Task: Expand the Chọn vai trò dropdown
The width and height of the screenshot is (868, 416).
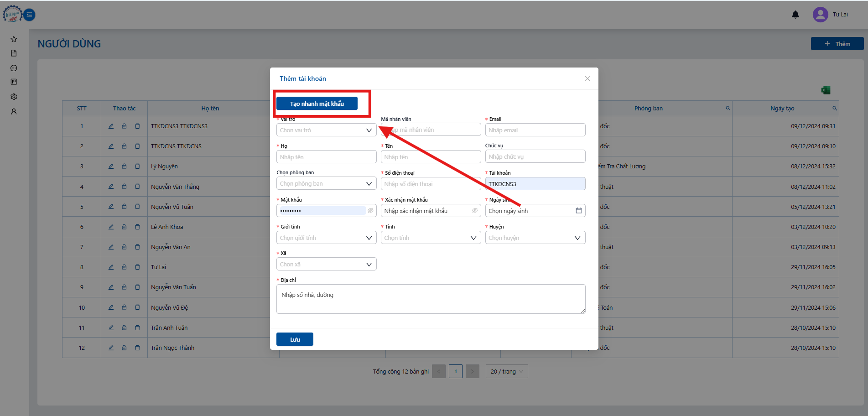Action: pos(327,130)
